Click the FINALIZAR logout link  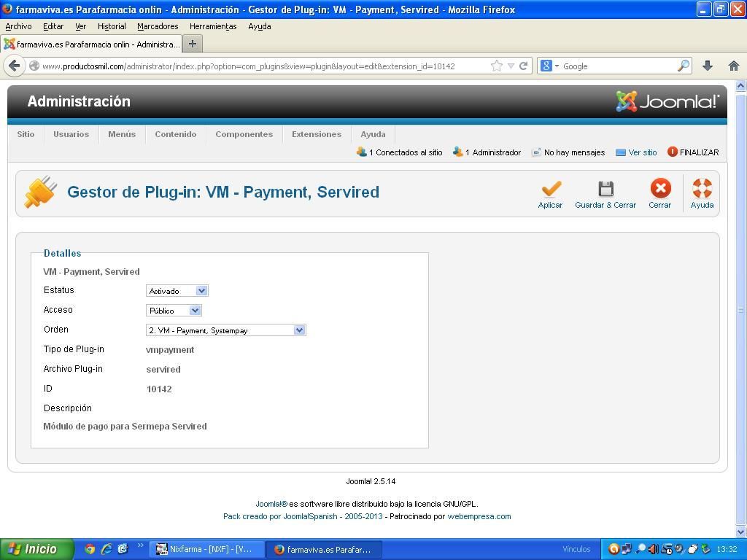pos(700,152)
